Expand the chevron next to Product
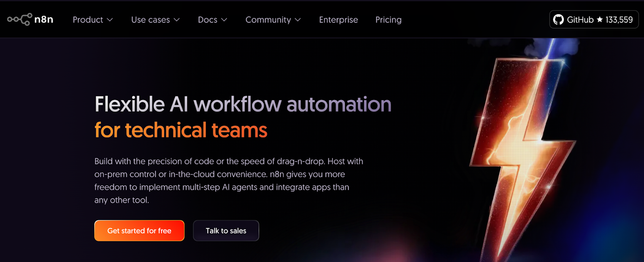Image resolution: width=644 pixels, height=262 pixels. pyautogui.click(x=110, y=20)
